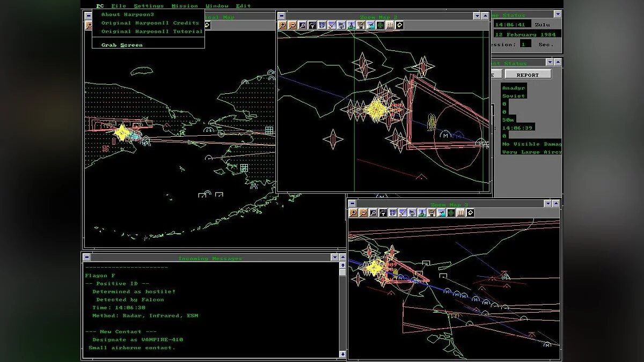Click flag-like course icon in Zoom Map 2 toolbar
Viewport: 644px width, 362px height.
pyautogui.click(x=342, y=25)
